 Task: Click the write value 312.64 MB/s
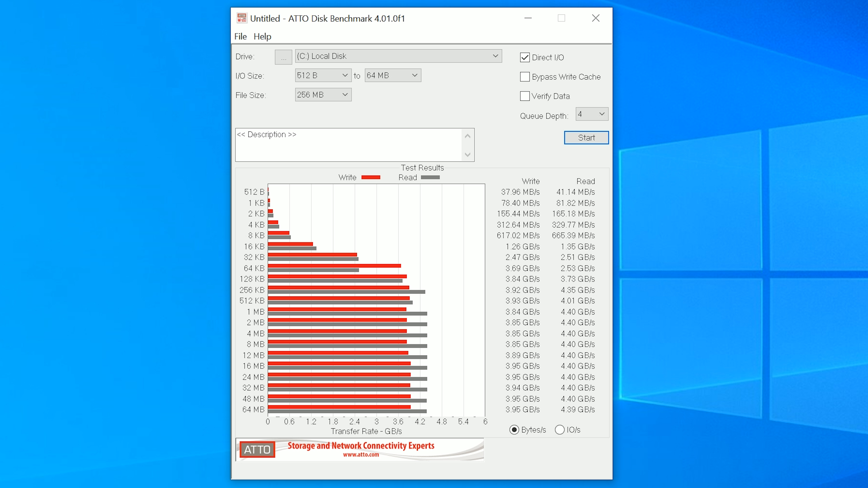pyautogui.click(x=518, y=225)
